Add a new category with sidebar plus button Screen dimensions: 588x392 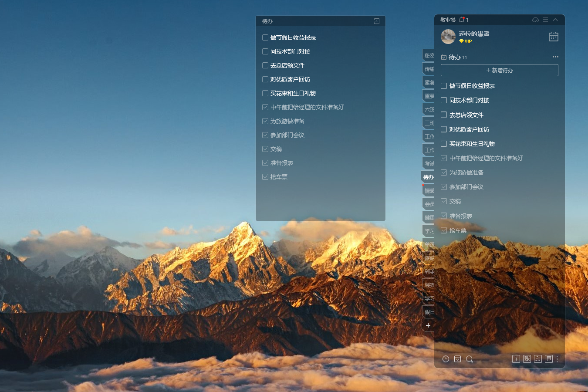coord(428,325)
